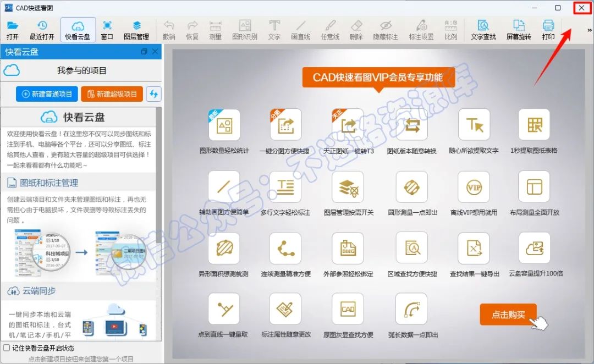Click the 标注属性随意更改 feature icon
594x364 pixels.
point(285,308)
